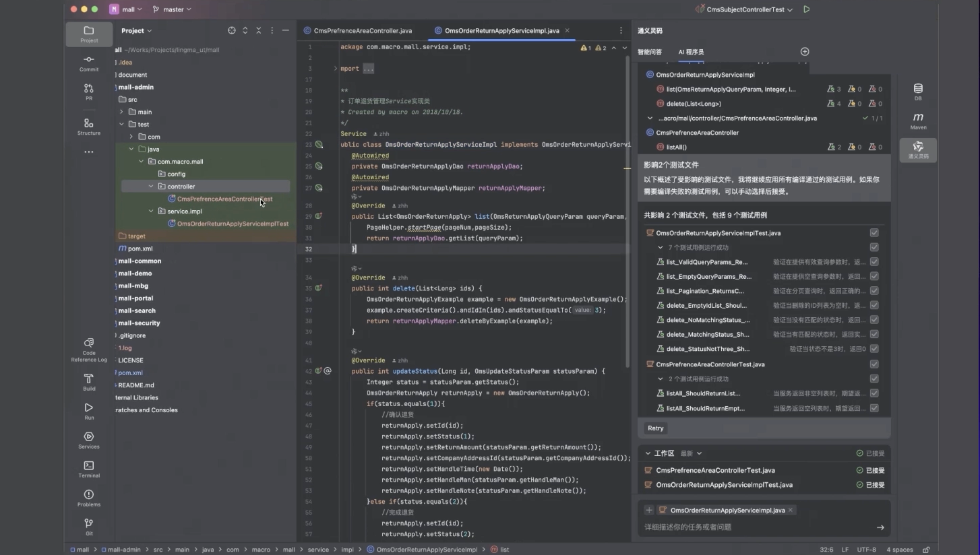
Task: Click the Run green play icon
Action: point(807,9)
